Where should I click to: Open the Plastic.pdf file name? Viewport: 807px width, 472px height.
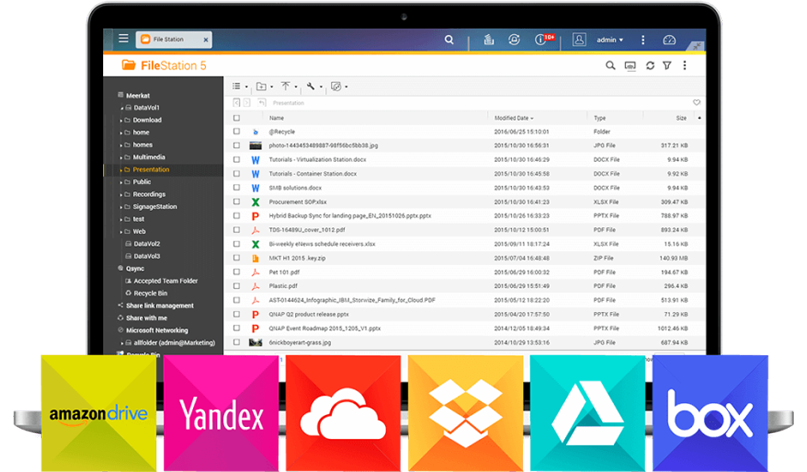coord(283,286)
